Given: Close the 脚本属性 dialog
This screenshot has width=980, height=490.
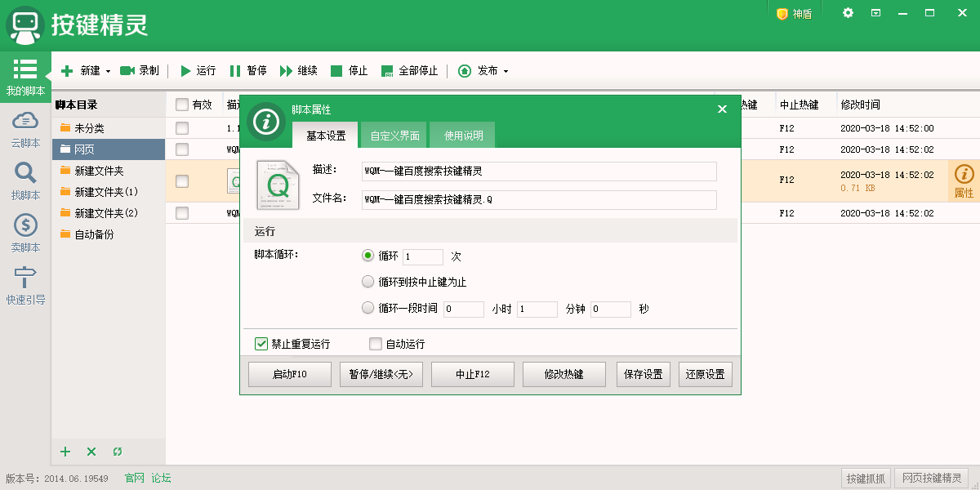Looking at the screenshot, I should pyautogui.click(x=722, y=109).
